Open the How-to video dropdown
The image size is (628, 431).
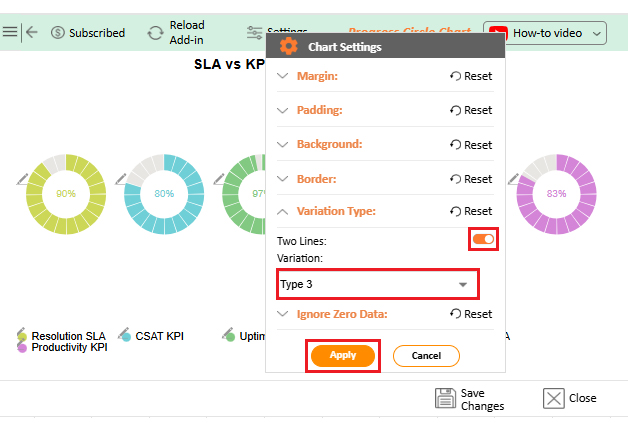pyautogui.click(x=546, y=33)
